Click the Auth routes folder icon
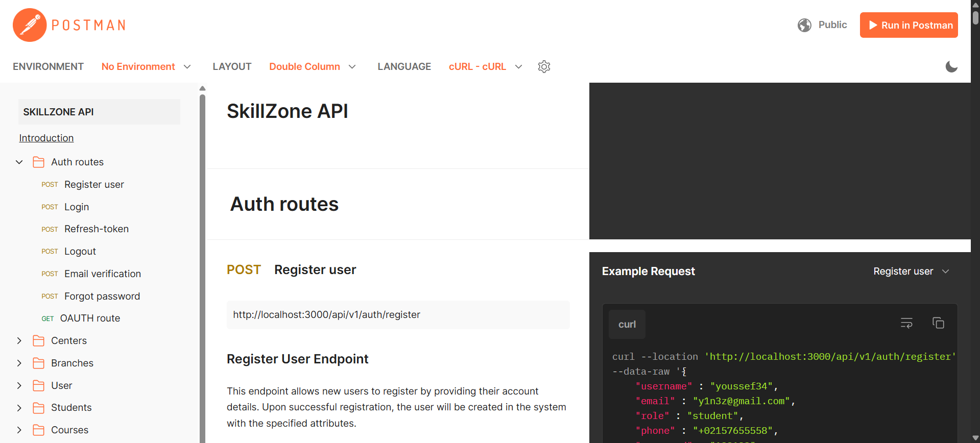Screen dimensions: 980x443 38,162
